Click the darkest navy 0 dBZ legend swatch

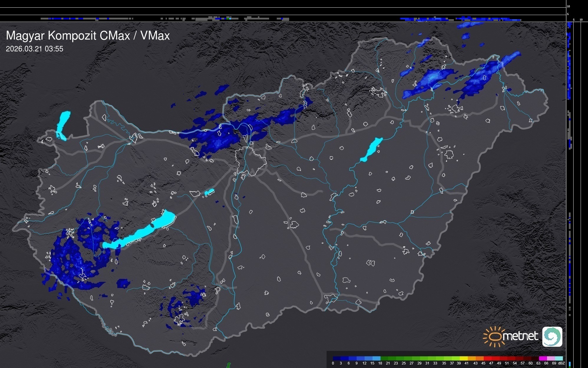point(337,358)
